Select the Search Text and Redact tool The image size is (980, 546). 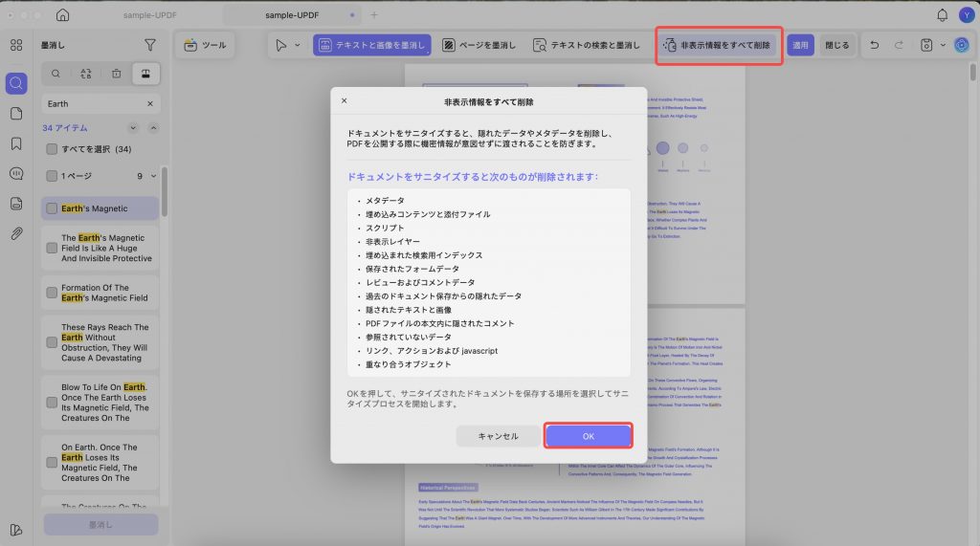click(x=587, y=45)
